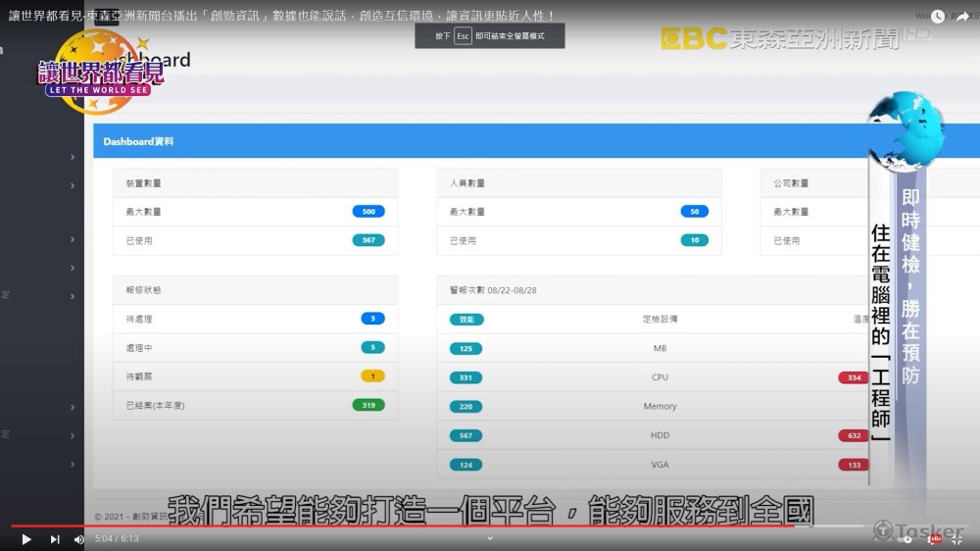Viewport: 980px width, 551px height.
Task: Click the 已結案(本年度) row label
Action: point(156,405)
